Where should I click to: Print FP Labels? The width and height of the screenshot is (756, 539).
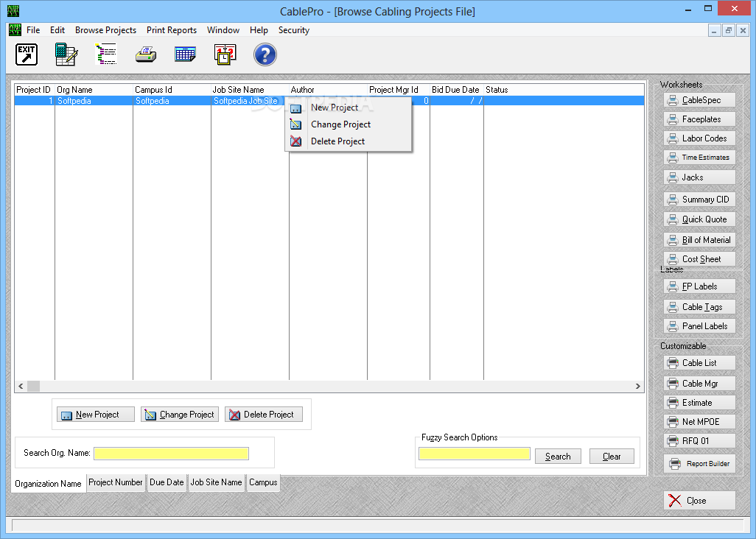699,286
